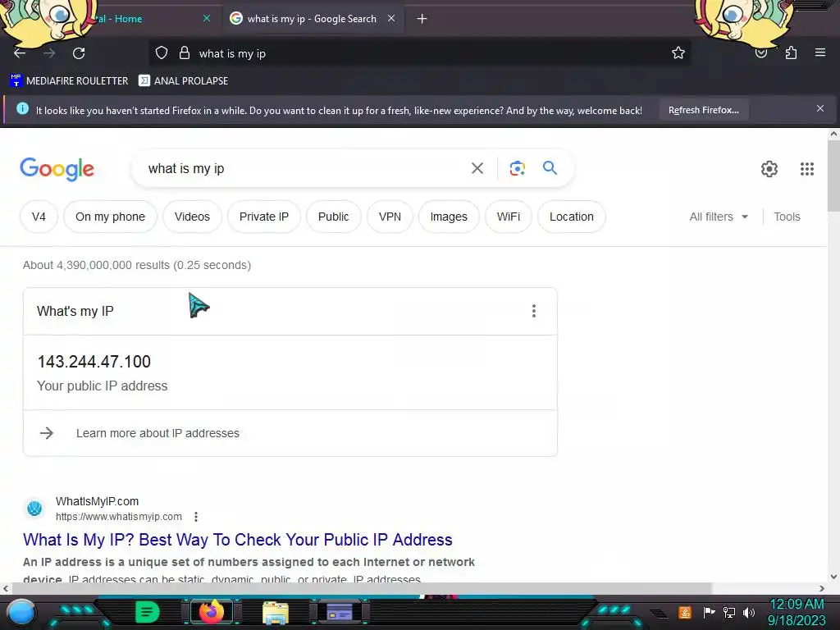Click the horizontal scrollbar thumb
This screenshot has height=630, width=840.
(362, 588)
